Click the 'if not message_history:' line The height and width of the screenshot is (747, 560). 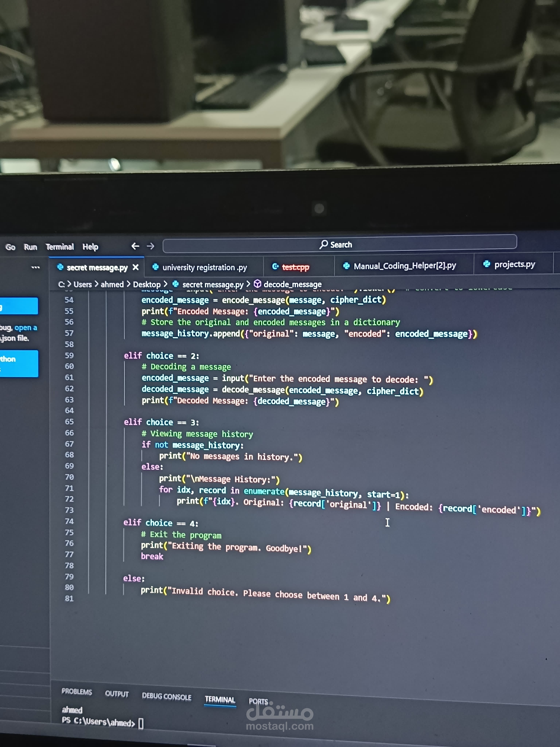(192, 445)
